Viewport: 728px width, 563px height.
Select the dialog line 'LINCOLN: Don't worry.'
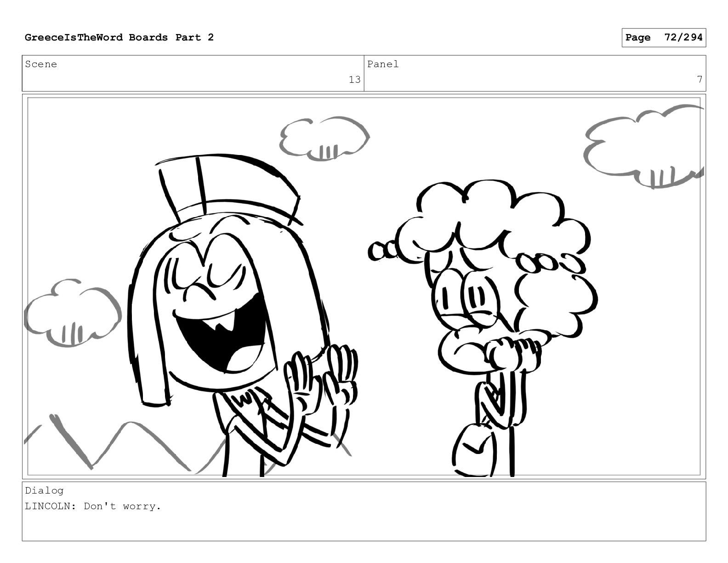[x=93, y=506]
